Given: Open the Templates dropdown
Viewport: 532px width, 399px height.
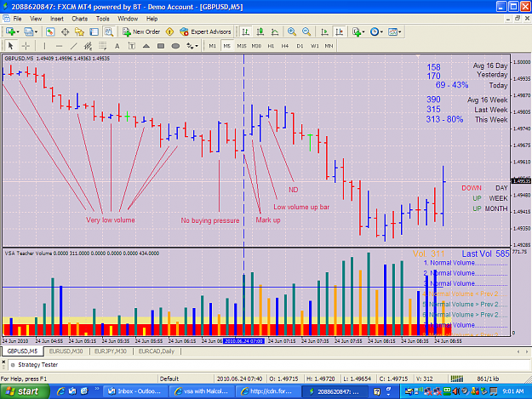Looking at the screenshot, I should (x=395, y=31).
